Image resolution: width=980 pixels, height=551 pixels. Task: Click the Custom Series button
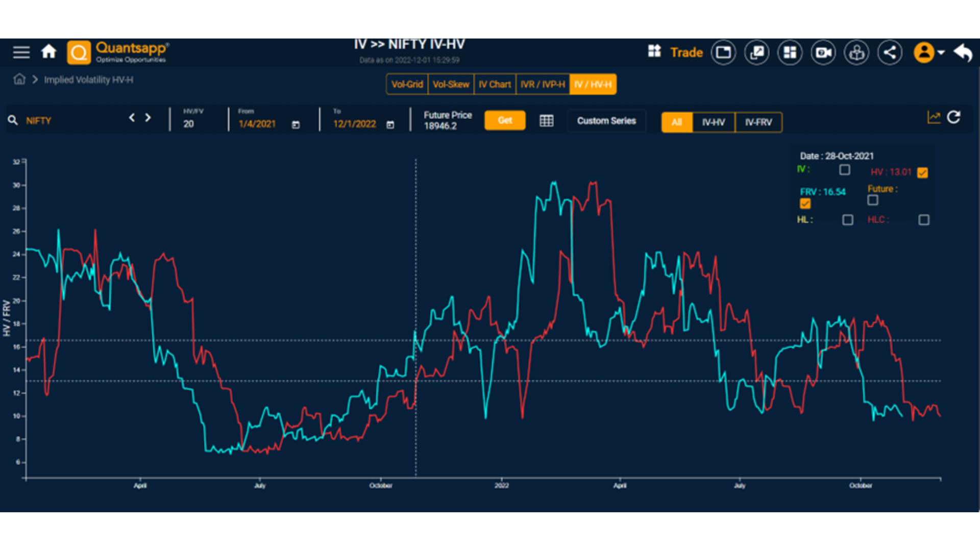[606, 121]
